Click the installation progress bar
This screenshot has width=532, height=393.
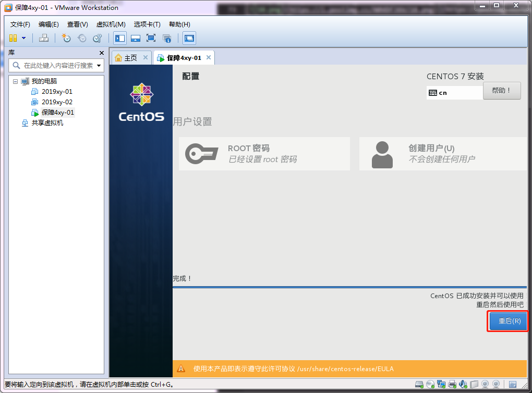point(349,287)
